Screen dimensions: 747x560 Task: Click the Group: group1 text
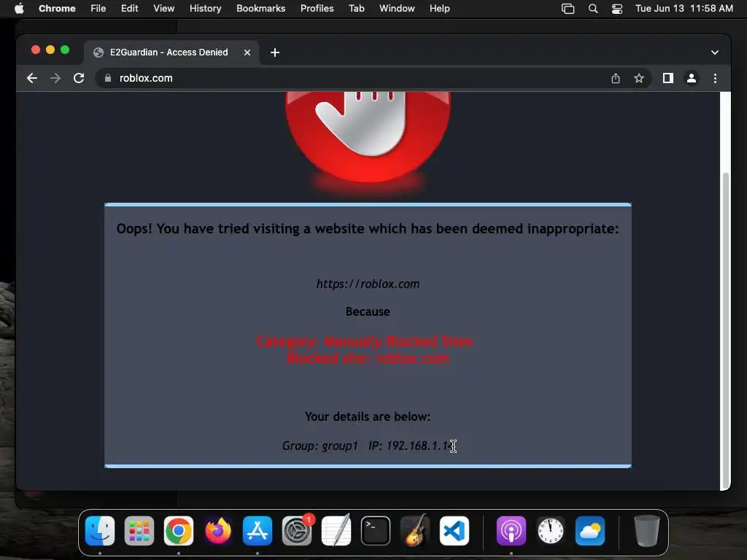coord(320,446)
